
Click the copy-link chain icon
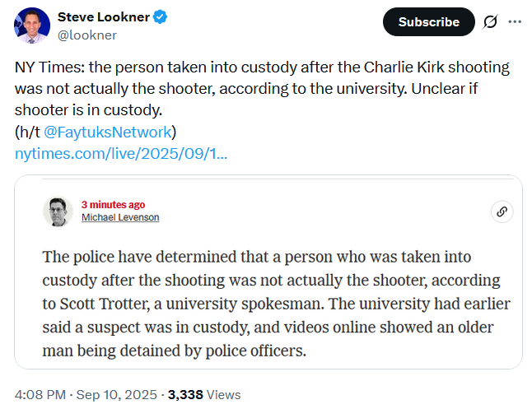pos(501,211)
